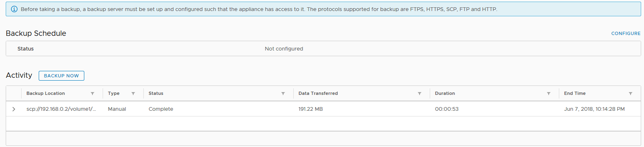The width and height of the screenshot is (644, 147).
Task: Select the scp://192.168.0.2/volume1 backup location cell
Action: [61, 109]
